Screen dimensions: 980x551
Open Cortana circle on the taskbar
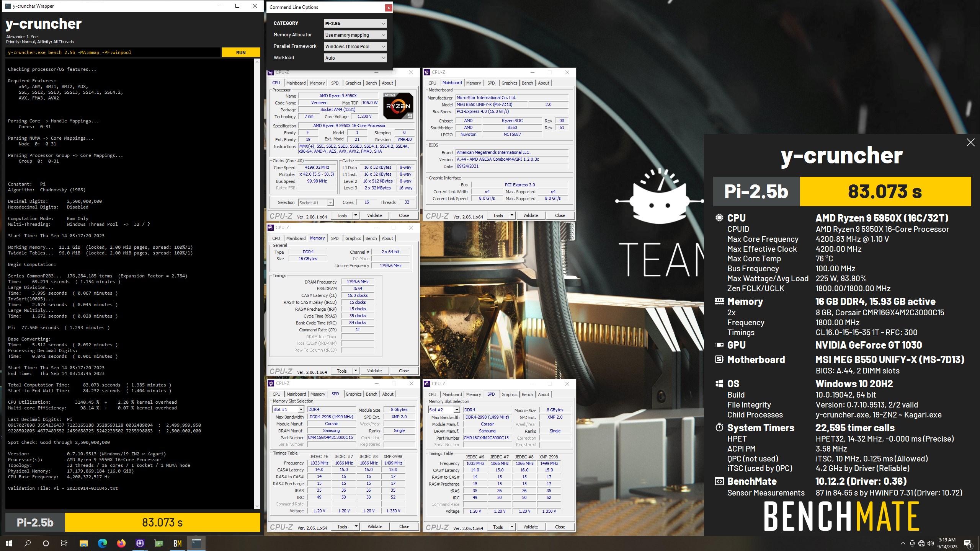coord(46,543)
